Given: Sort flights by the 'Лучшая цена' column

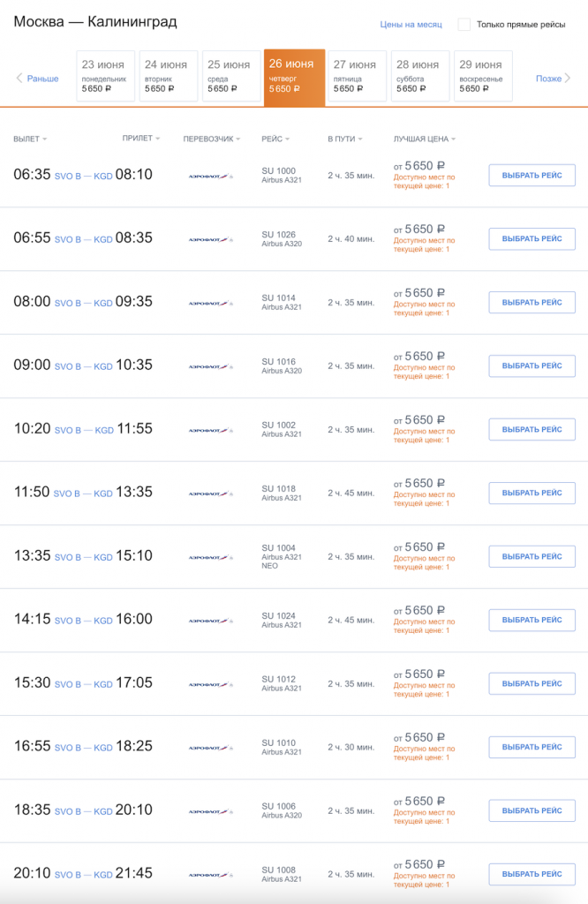Looking at the screenshot, I should pyautogui.click(x=425, y=139).
